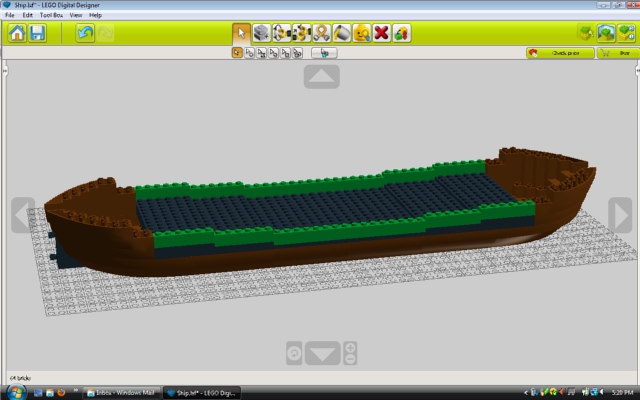Expand the quick launch overflow chevron
640x400 pixels.
pos(76,391)
